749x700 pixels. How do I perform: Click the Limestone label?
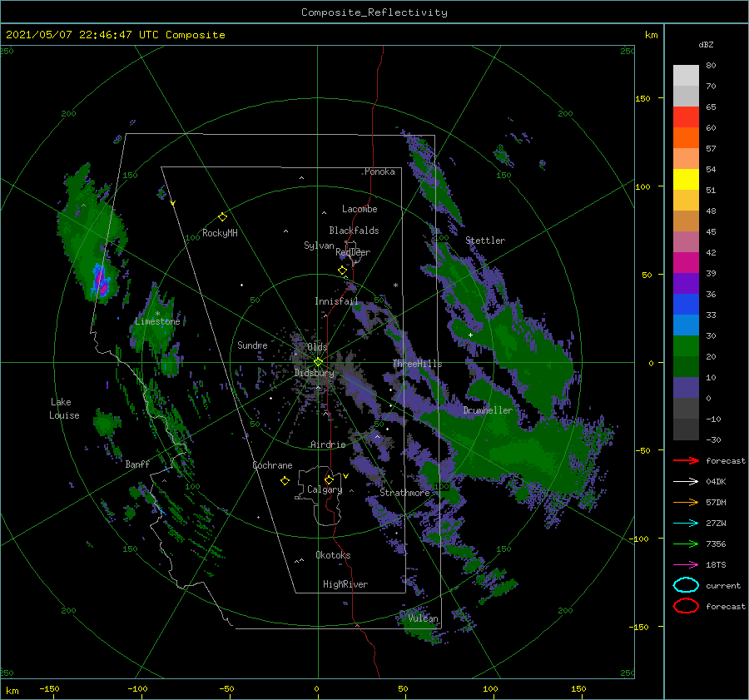tap(157, 321)
